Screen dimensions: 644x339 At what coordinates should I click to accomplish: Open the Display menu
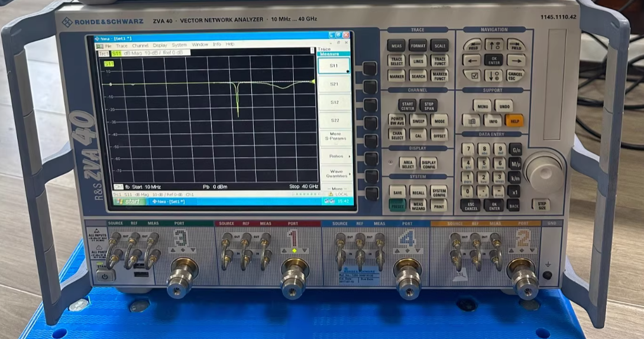point(160,45)
